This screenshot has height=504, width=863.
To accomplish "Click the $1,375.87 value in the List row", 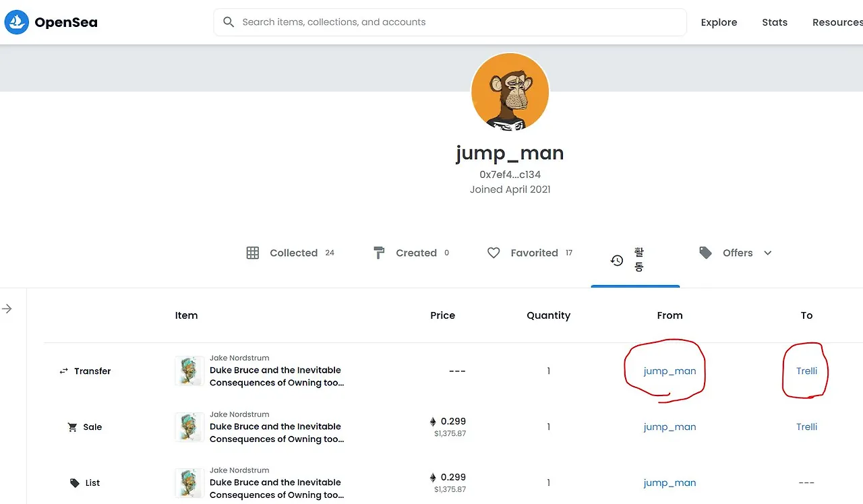I will tap(450, 489).
